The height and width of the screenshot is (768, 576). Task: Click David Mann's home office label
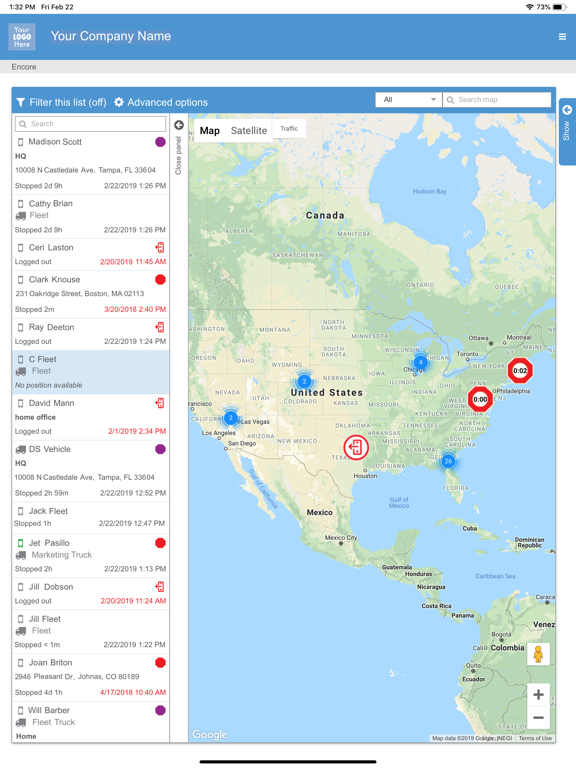tap(35, 417)
